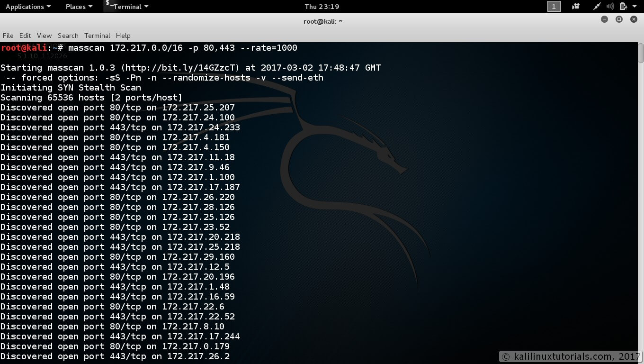
Task: Open the Search menu
Action: click(68, 36)
